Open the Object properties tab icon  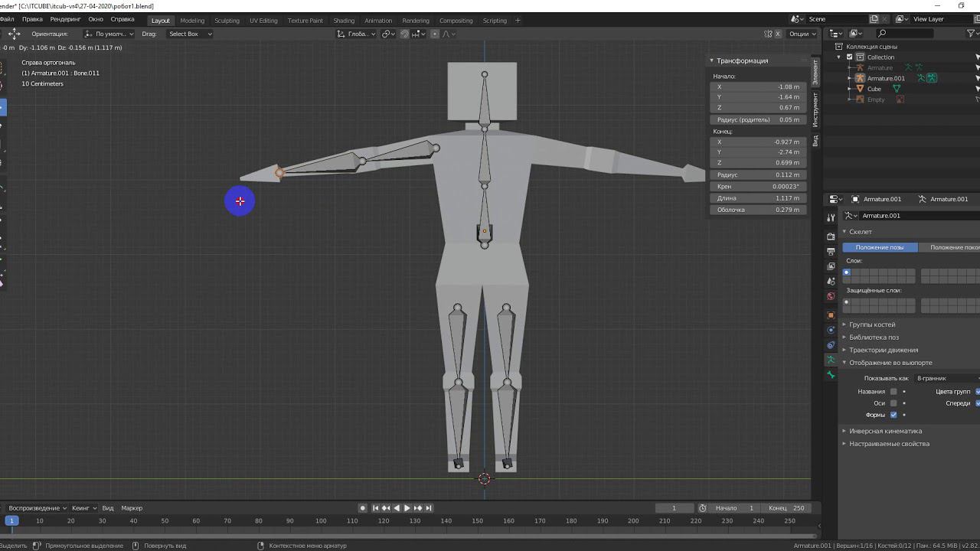point(831,315)
